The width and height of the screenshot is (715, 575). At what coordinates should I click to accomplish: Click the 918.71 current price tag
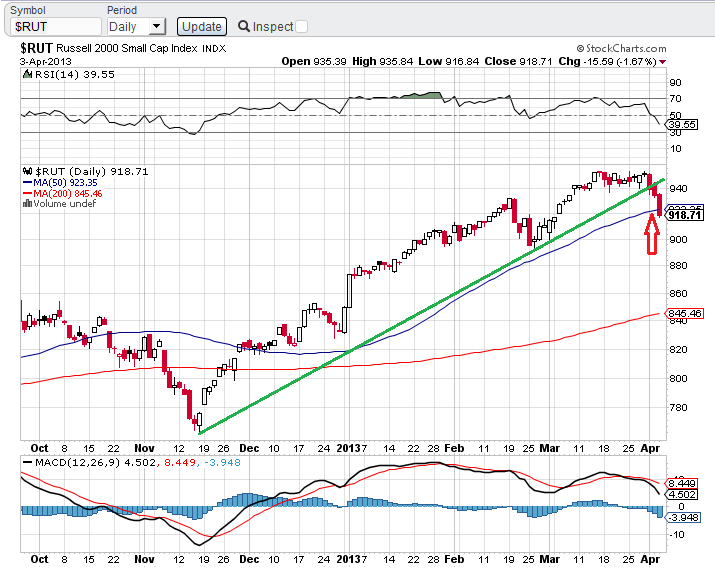point(684,215)
